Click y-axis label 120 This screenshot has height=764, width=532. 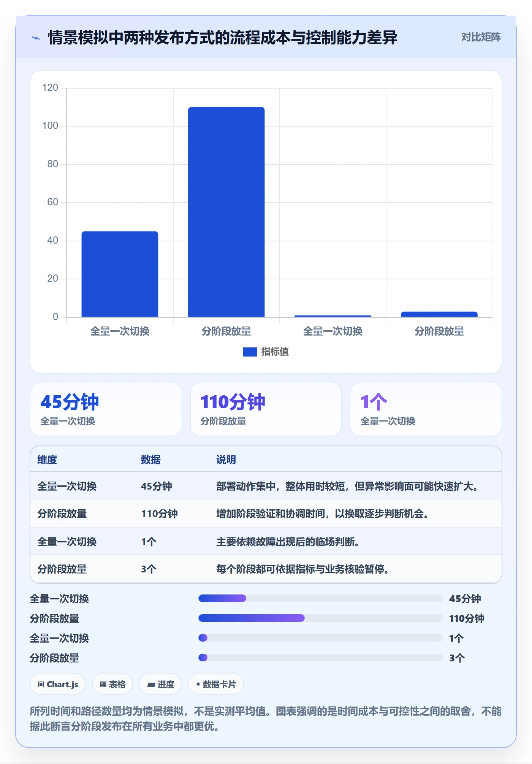click(50, 88)
